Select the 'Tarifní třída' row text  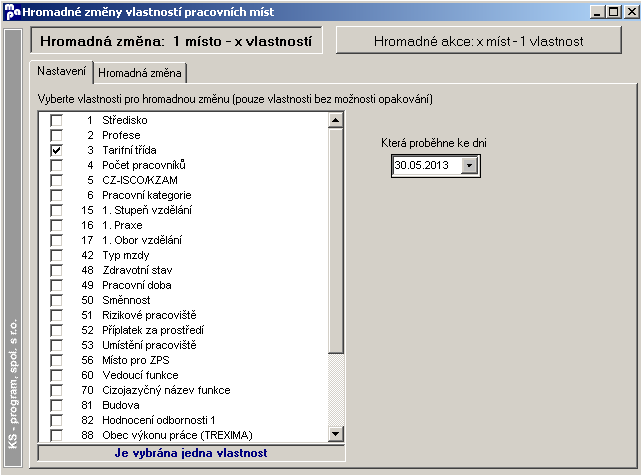pos(129,150)
